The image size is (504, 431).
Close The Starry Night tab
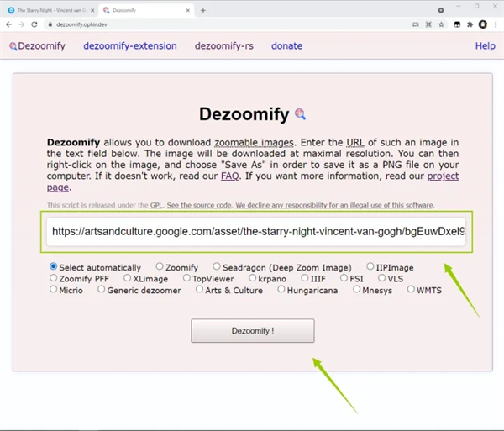coord(92,10)
